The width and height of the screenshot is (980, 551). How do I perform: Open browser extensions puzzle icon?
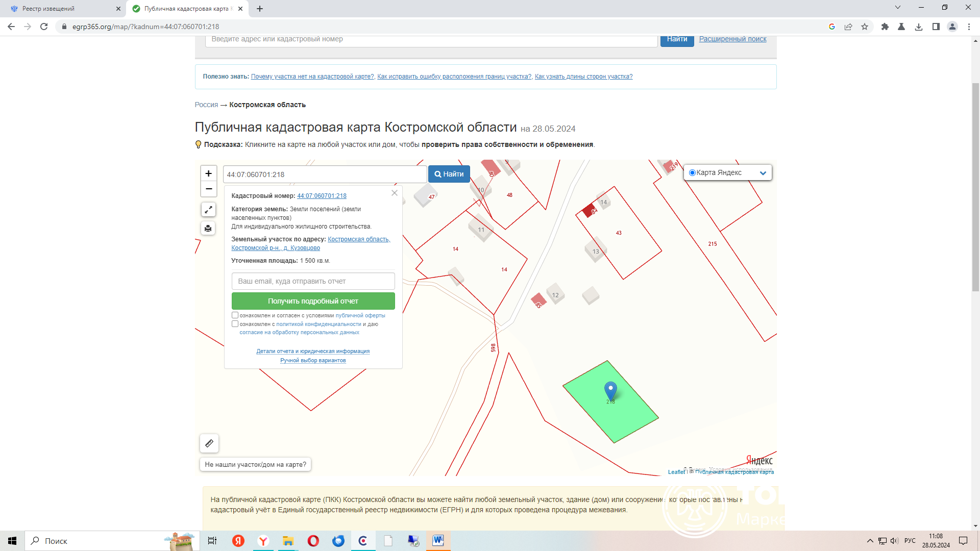(x=885, y=27)
